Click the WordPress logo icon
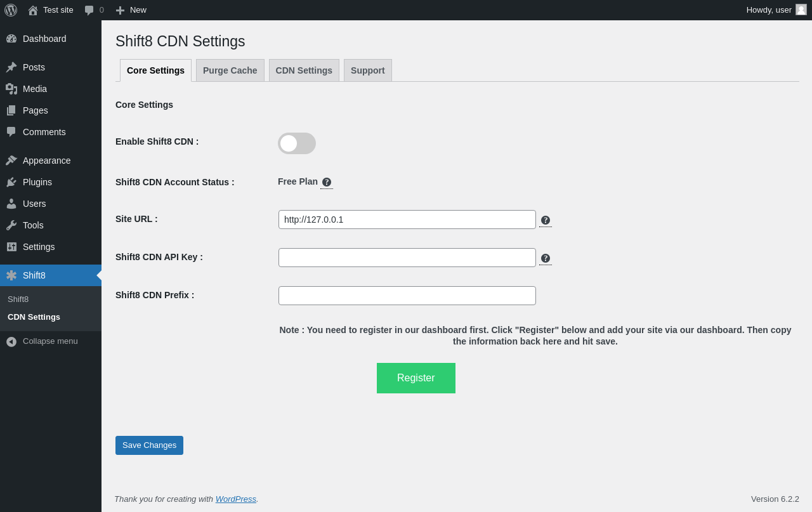 pos(11,10)
